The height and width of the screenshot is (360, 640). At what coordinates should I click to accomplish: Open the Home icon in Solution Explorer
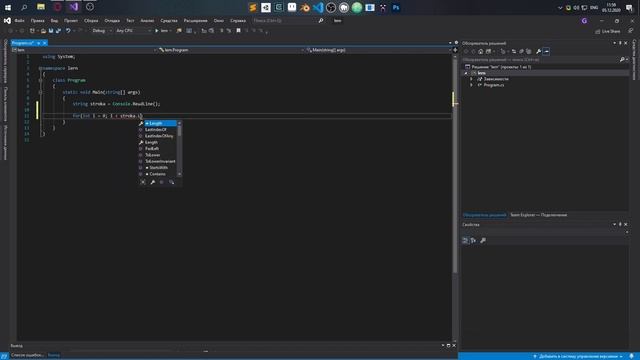[481, 51]
